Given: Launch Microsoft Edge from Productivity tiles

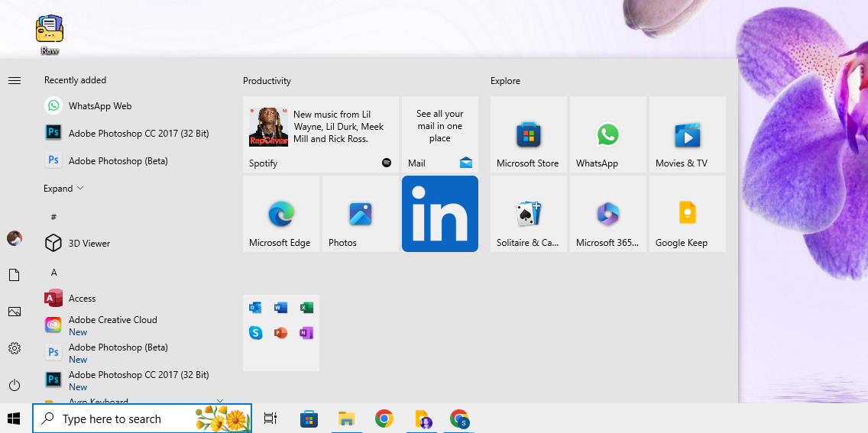Looking at the screenshot, I should pos(280,214).
